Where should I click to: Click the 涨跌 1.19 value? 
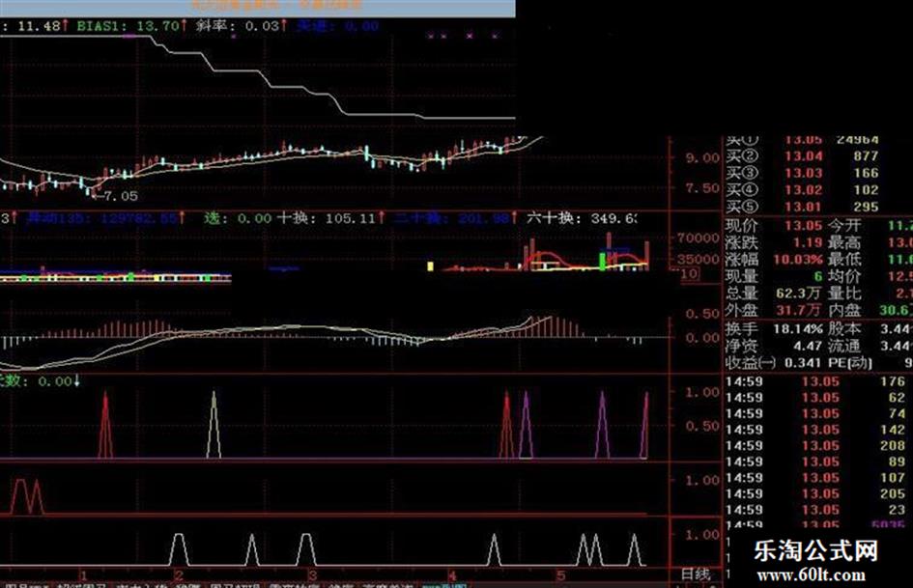[x=809, y=242]
